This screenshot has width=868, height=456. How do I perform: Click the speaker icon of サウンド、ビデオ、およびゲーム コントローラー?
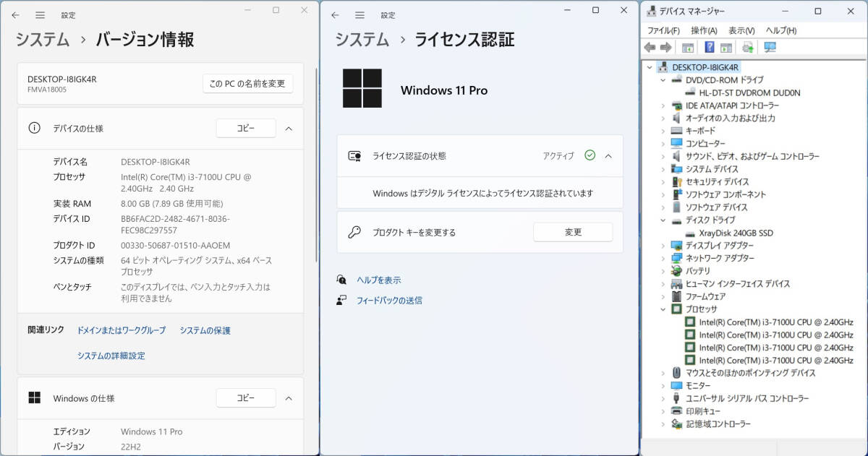tap(676, 156)
